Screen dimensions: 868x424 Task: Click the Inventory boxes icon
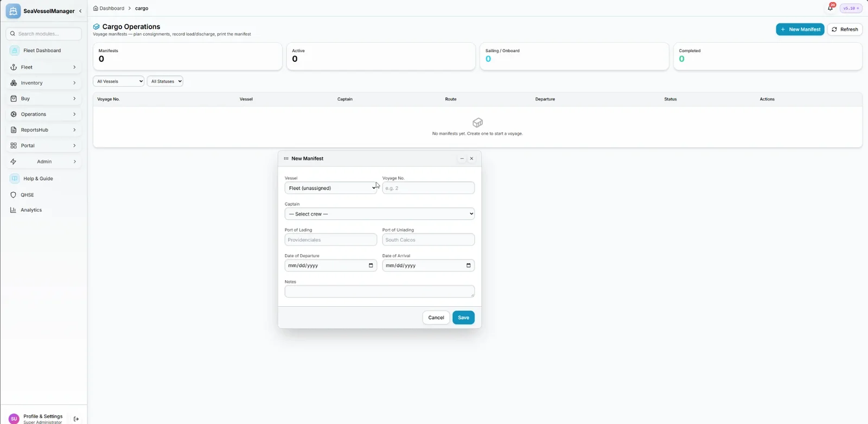pos(14,83)
